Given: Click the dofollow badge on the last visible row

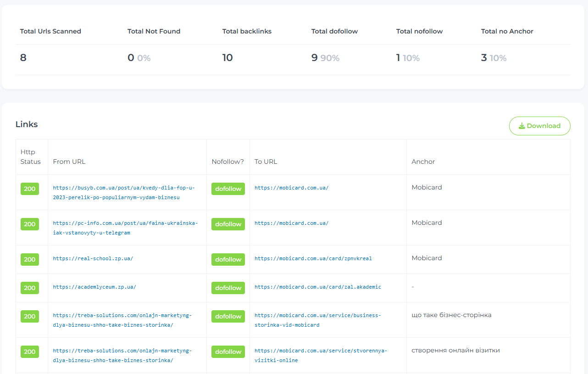Looking at the screenshot, I should (x=228, y=352).
